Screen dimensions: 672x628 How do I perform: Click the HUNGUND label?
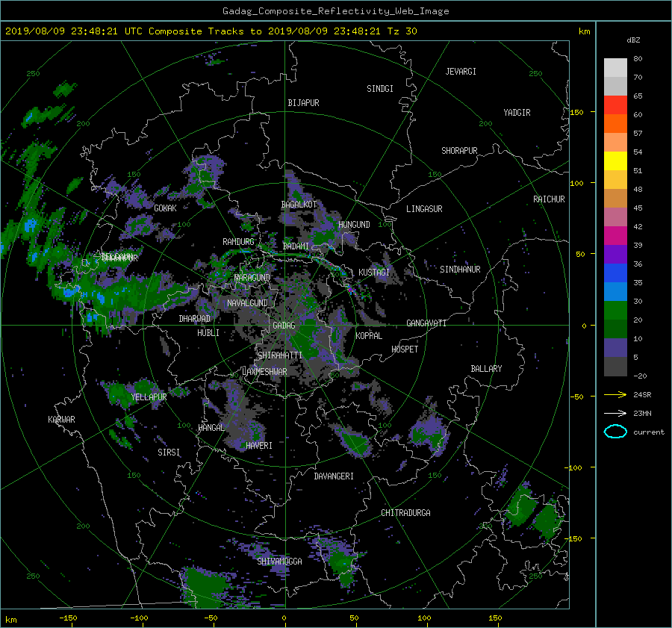[x=354, y=225]
